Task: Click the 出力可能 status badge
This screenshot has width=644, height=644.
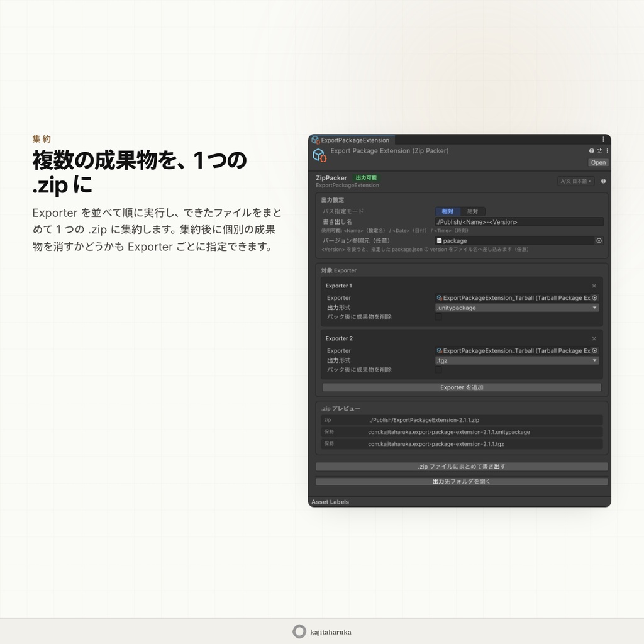Action: (366, 178)
